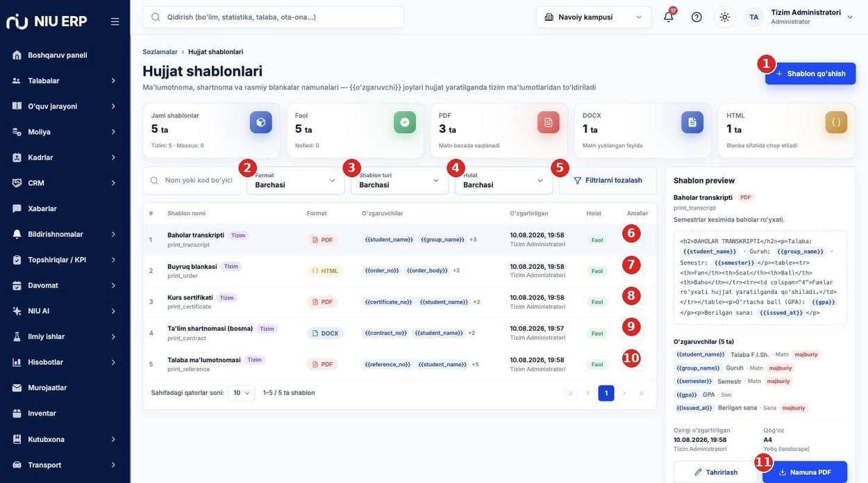
Task: Open the Navoiy kampusi campus selector
Action: tap(594, 17)
